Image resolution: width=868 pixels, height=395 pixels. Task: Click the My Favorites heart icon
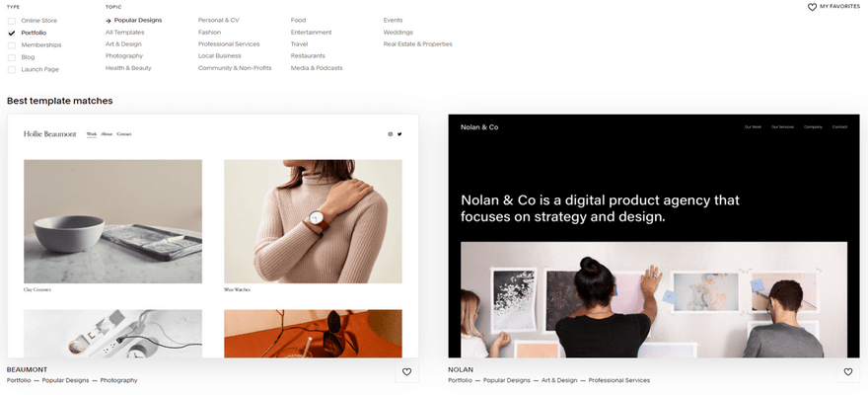click(812, 7)
